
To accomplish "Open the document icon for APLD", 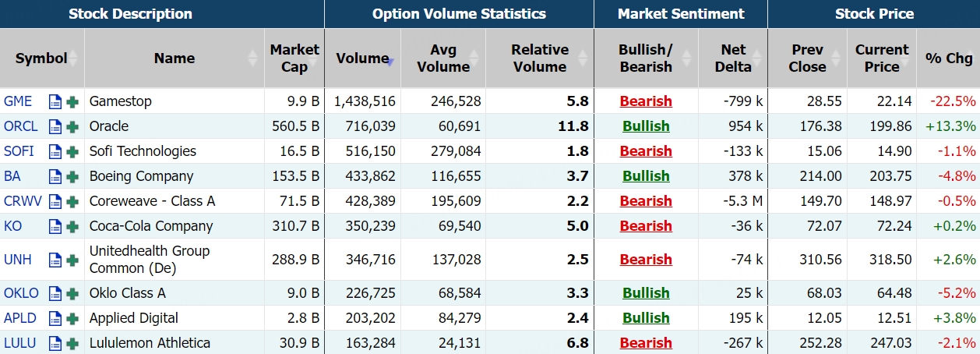I will tap(55, 318).
